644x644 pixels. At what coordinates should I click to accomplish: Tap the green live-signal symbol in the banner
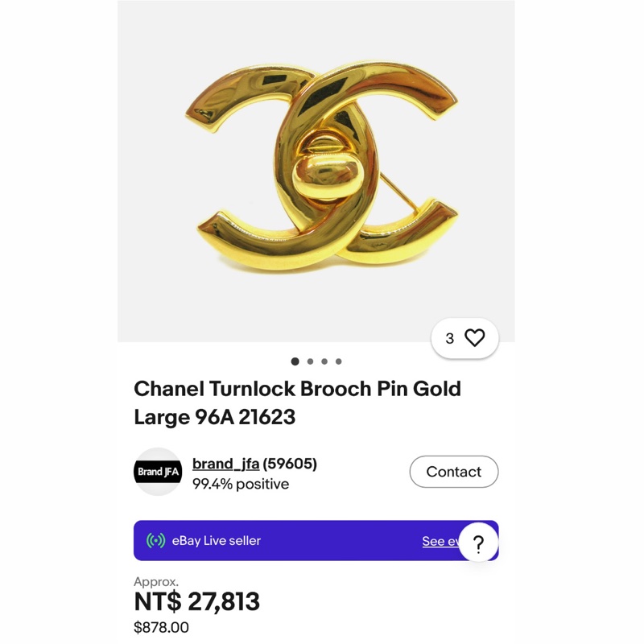(155, 541)
